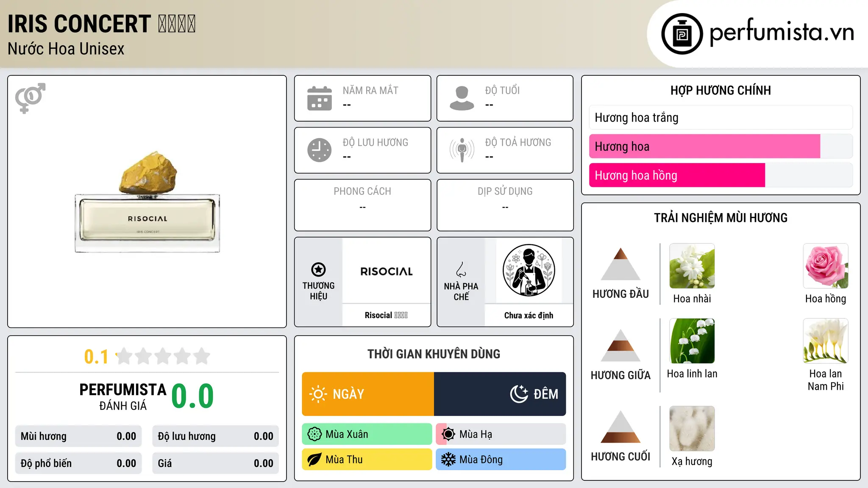This screenshot has height=488, width=868.
Task: Click the magenta Hương hoa hồng accord bar
Action: point(677,175)
